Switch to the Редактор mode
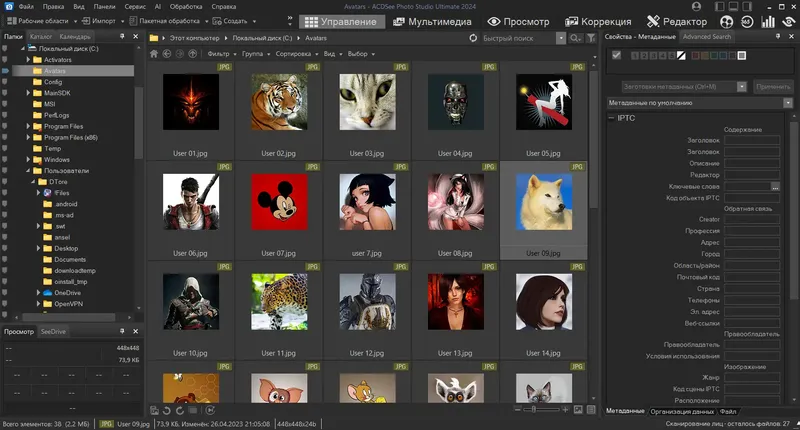The image size is (800, 430). click(x=684, y=21)
